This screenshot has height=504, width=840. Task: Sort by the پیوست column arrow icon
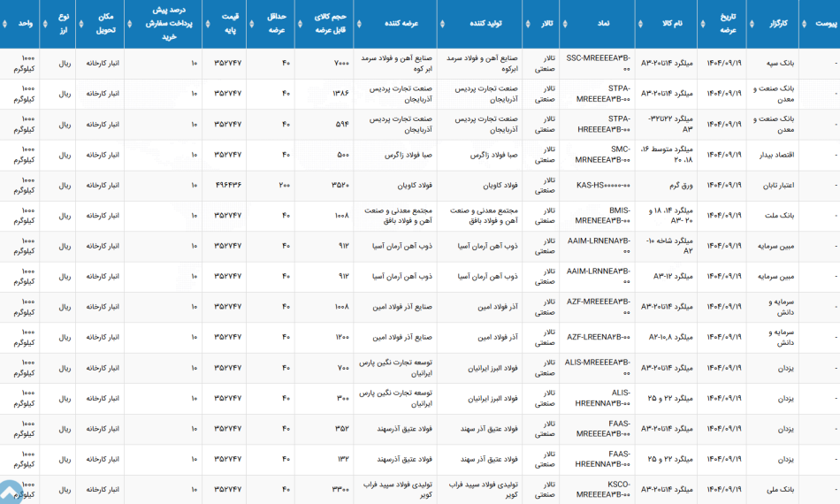click(x=804, y=24)
